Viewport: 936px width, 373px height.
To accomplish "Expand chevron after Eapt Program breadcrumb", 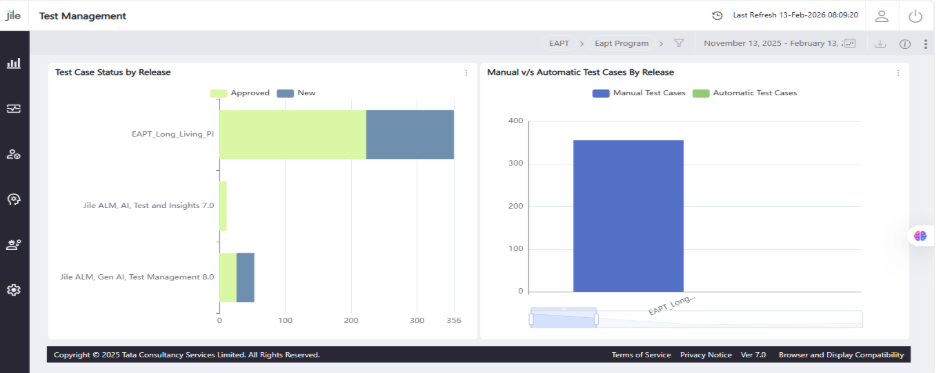I will point(661,44).
